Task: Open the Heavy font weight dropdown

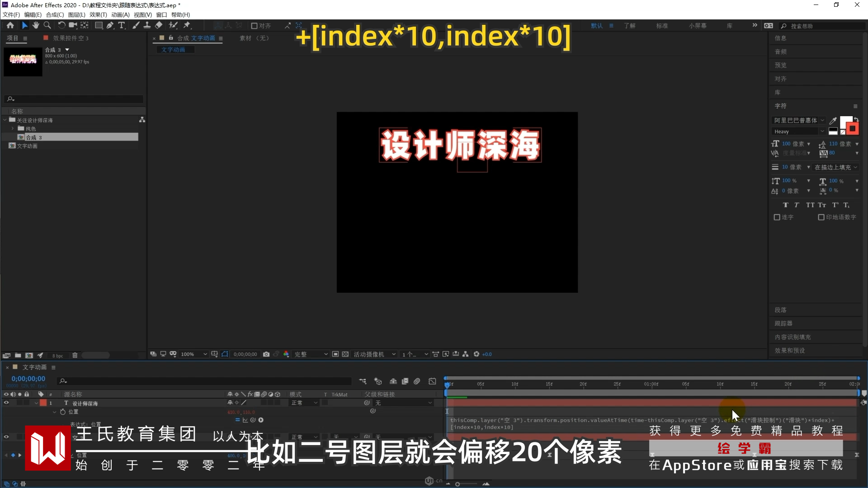Action: pos(799,131)
